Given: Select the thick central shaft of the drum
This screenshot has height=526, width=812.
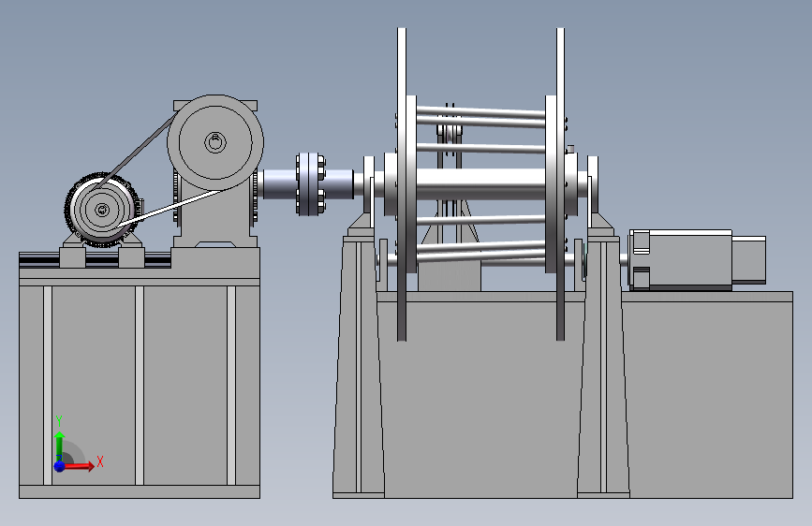Looking at the screenshot, I should pyautogui.click(x=480, y=183).
